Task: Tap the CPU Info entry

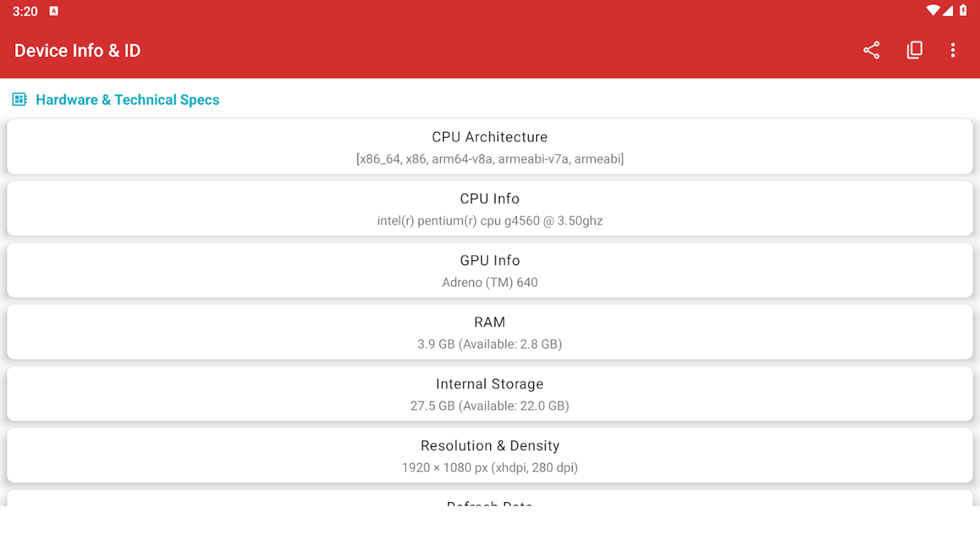Action: tap(489, 208)
